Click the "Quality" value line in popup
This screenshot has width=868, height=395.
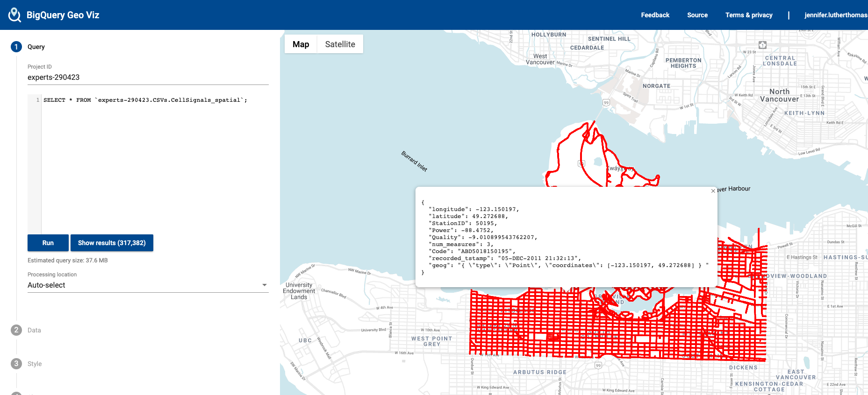point(483,237)
